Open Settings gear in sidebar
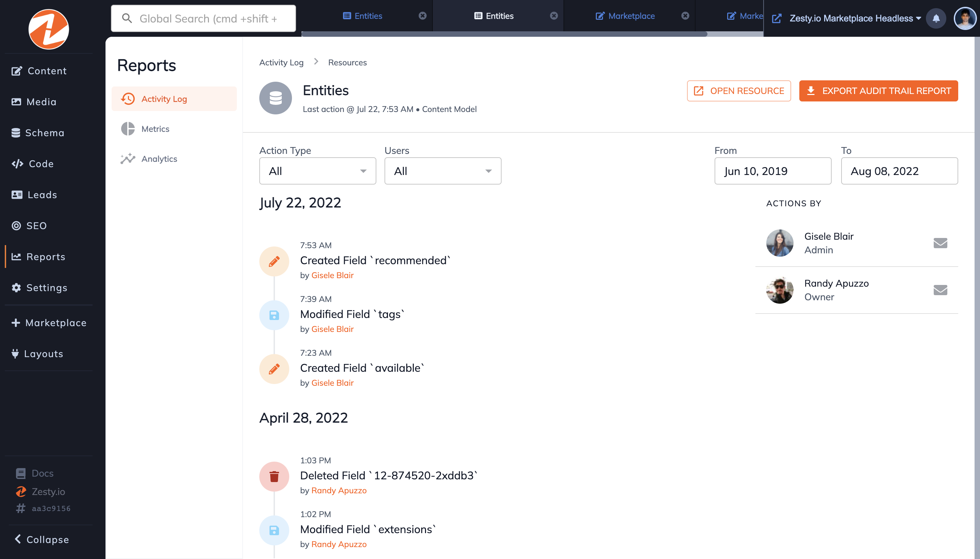The image size is (980, 559). [x=39, y=288]
